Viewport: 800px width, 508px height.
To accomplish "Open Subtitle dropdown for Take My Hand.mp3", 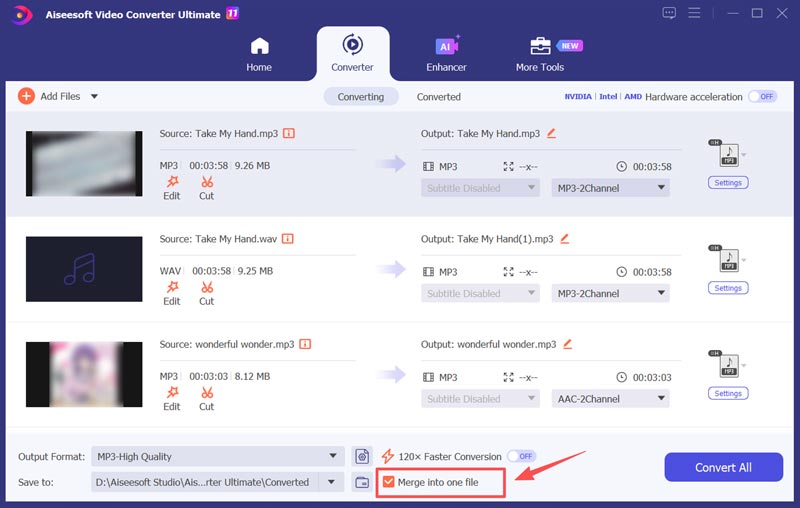I will coord(480,188).
